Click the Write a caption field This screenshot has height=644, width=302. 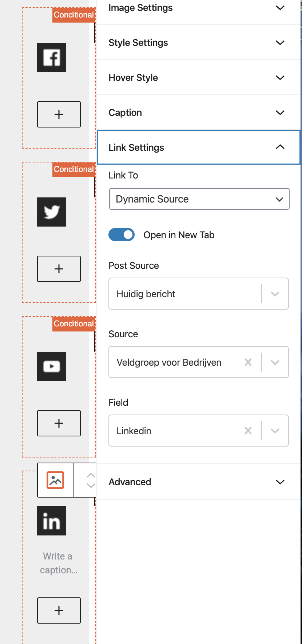point(58,563)
